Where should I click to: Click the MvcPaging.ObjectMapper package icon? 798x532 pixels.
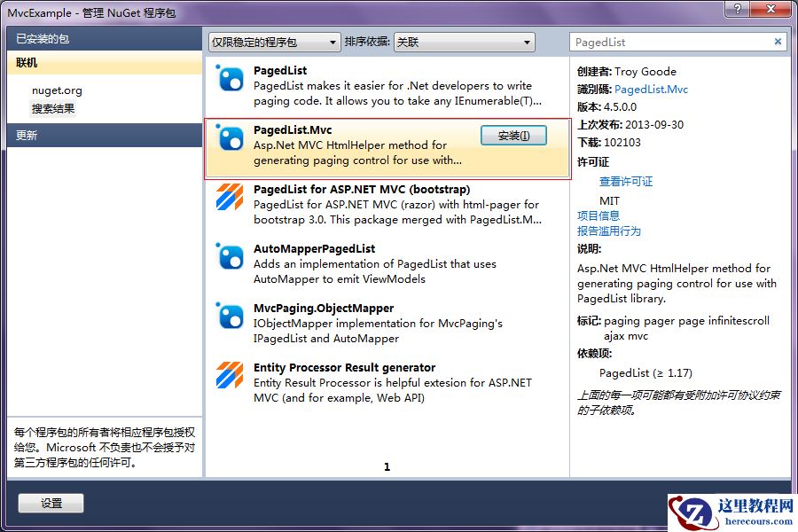230,318
